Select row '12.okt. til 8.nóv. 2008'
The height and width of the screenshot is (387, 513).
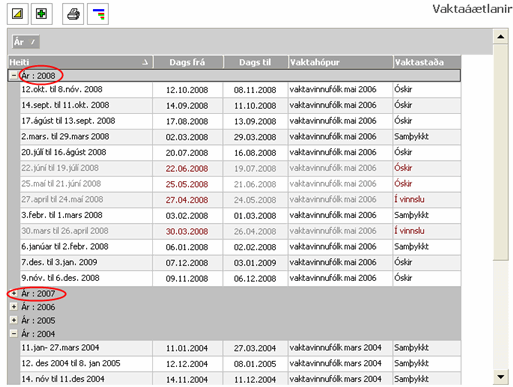(240, 90)
